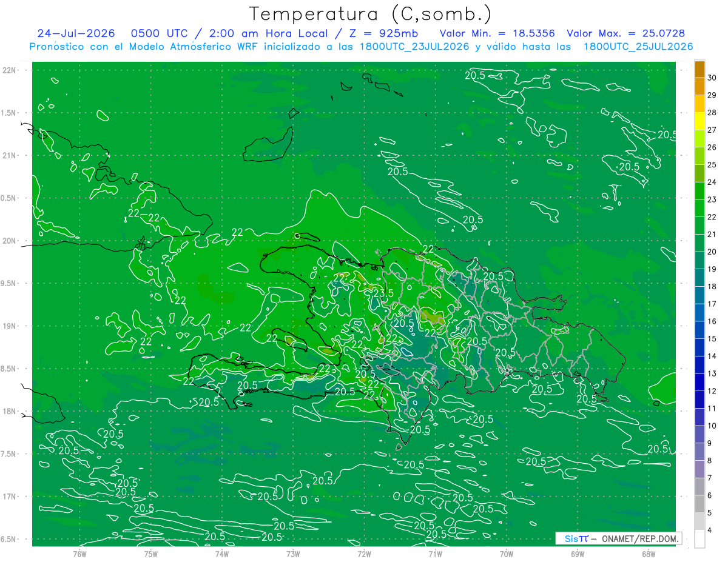This screenshot has width=728, height=562.
Task: Click the '68W' longitude axis label
Action: 649,554
